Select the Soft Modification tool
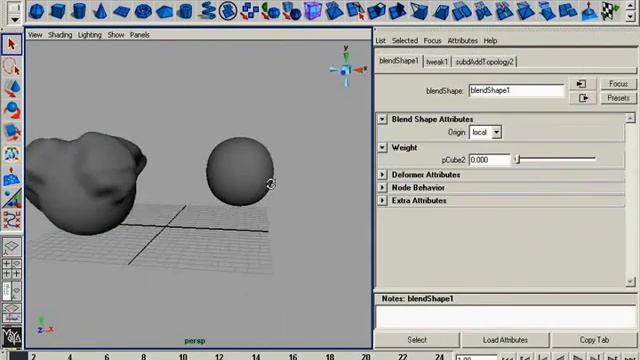The image size is (640, 360). (11, 176)
